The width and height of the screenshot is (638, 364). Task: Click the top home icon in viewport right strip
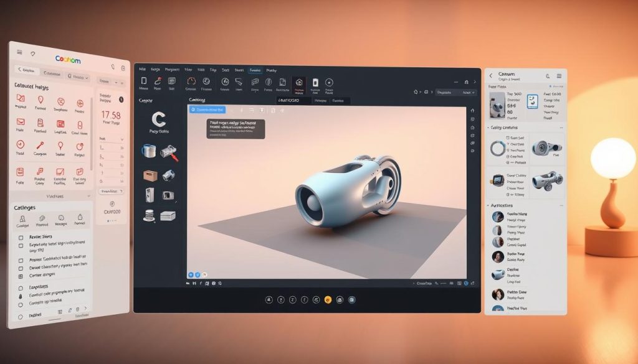pyautogui.click(x=472, y=111)
